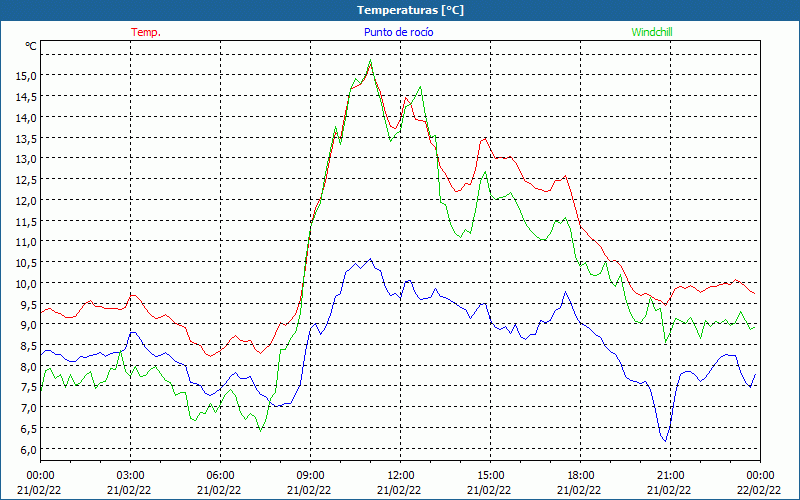Viewport: 800px width, 500px height.
Task: Click the 14,5 y-axis value
Action: 26,97
